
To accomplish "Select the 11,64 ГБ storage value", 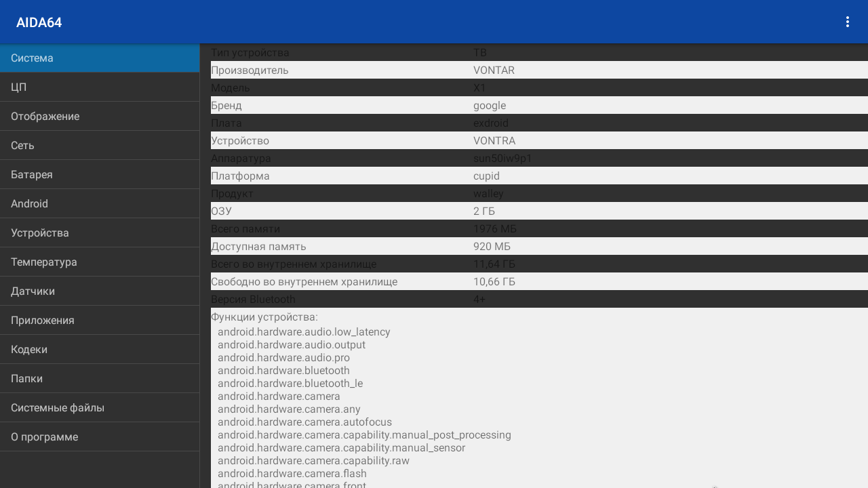I will [x=494, y=264].
